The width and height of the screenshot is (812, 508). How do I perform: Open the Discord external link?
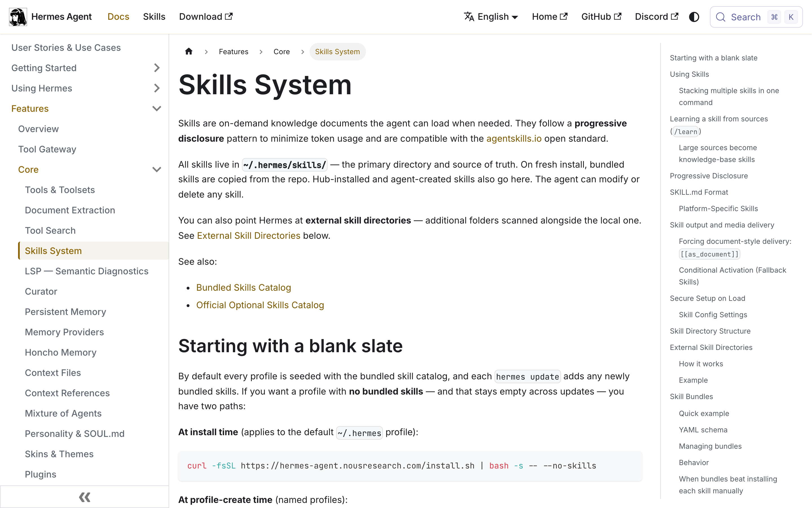(x=656, y=16)
